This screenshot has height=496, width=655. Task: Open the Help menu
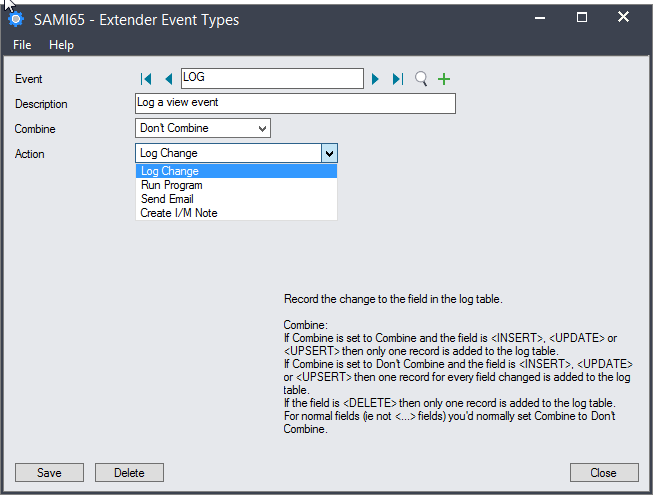(x=61, y=45)
